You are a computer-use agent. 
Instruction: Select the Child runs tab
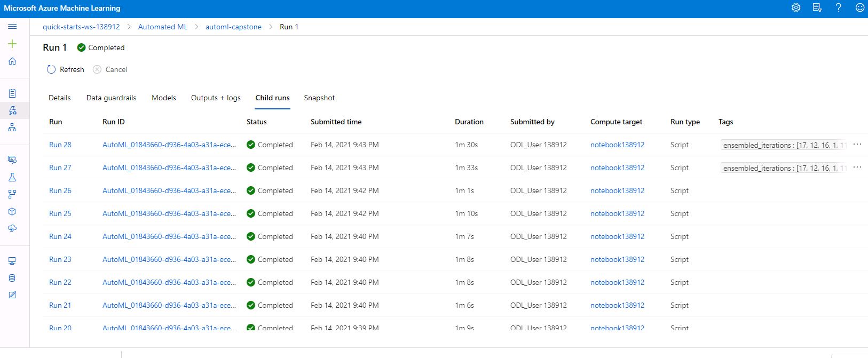pyautogui.click(x=272, y=98)
